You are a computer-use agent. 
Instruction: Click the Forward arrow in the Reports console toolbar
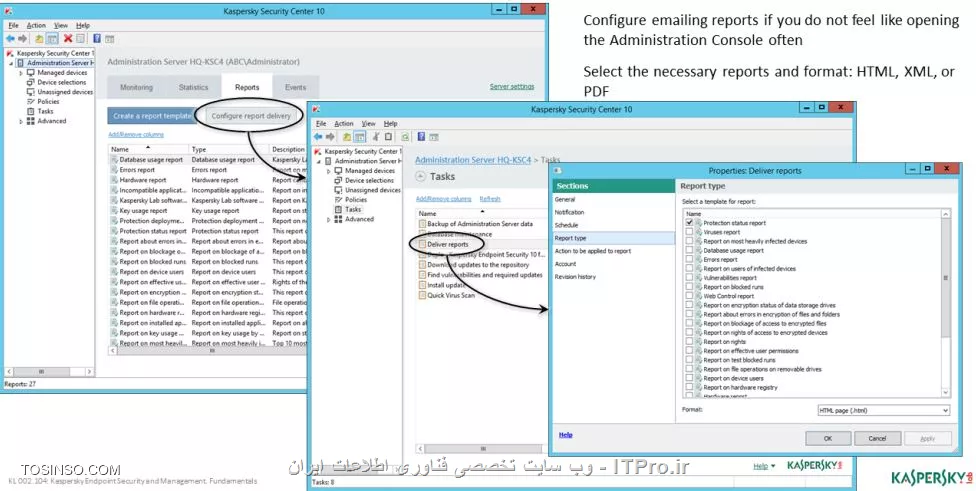[x=23, y=39]
